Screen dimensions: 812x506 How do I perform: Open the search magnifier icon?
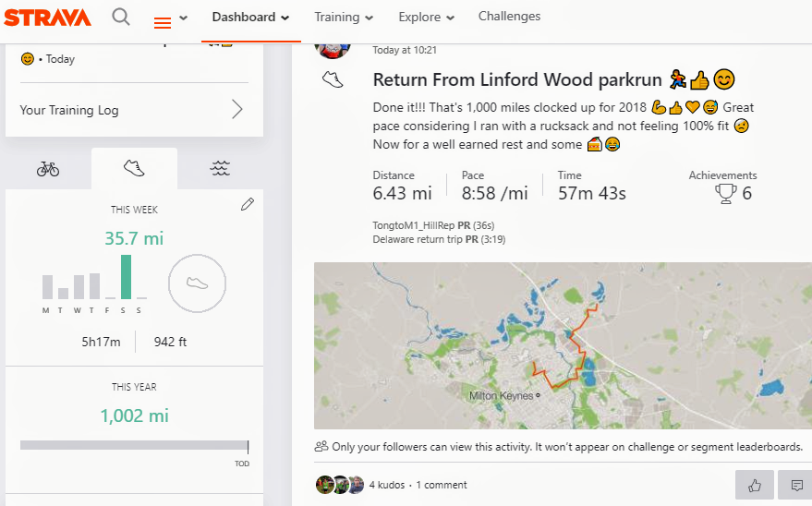121,17
